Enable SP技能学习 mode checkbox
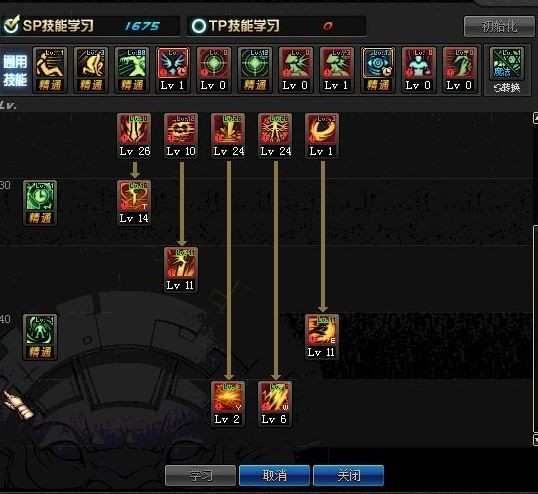The height and width of the screenshot is (494, 538). pyautogui.click(x=11, y=25)
